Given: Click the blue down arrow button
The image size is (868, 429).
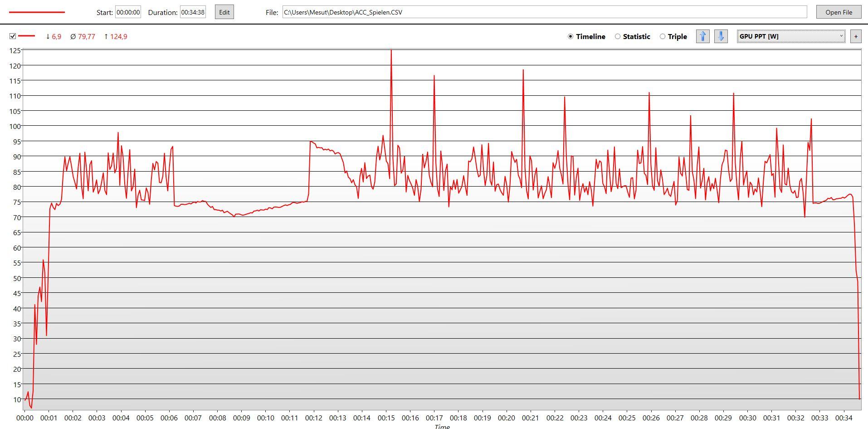Looking at the screenshot, I should 721,36.
